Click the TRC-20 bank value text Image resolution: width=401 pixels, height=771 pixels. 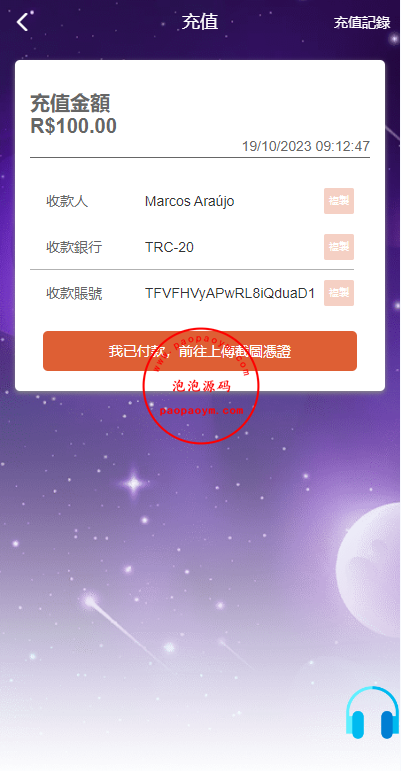[169, 247]
